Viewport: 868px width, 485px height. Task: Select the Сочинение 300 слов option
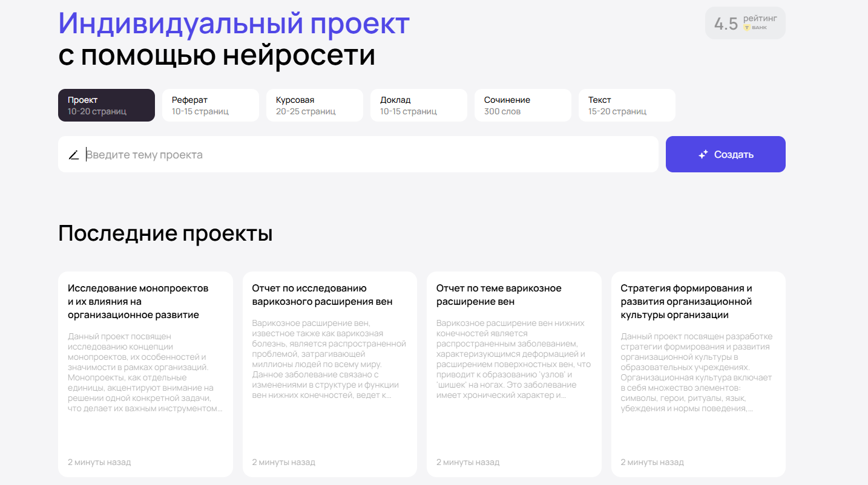click(522, 105)
